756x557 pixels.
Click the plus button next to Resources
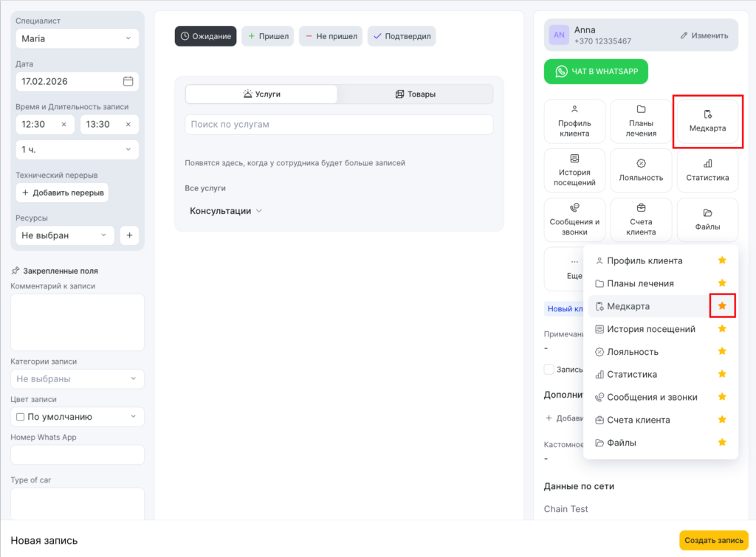point(129,235)
